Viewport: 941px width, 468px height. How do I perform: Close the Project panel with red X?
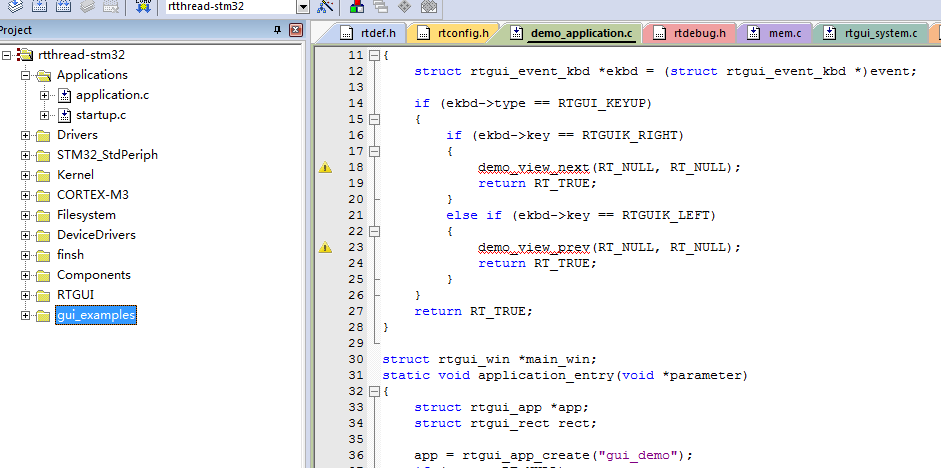(296, 30)
